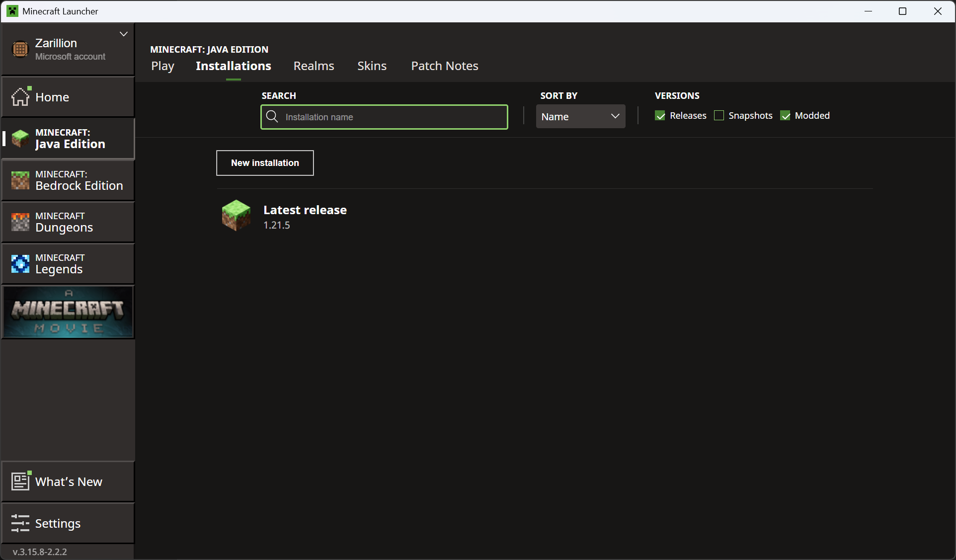The height and width of the screenshot is (560, 956).
Task: Open the Sort By Name dropdown
Action: 580,116
